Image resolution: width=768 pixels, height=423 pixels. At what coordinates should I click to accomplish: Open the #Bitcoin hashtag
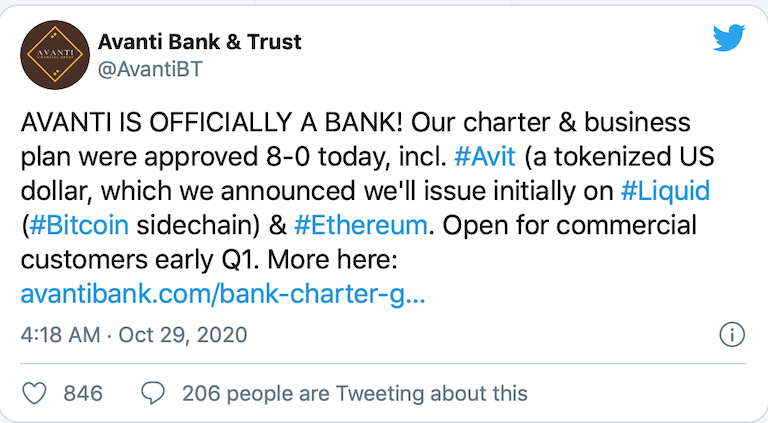(79, 225)
